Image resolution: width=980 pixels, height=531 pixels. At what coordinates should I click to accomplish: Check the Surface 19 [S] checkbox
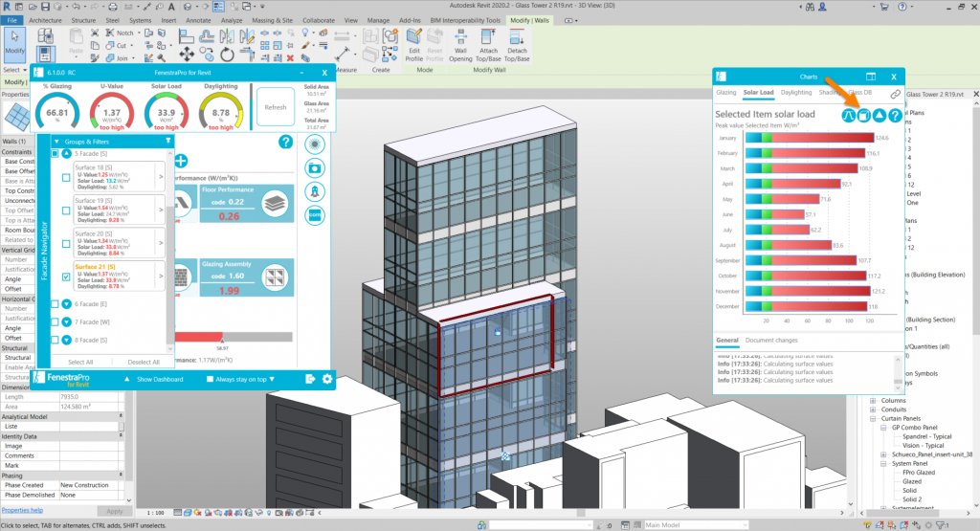pyautogui.click(x=66, y=210)
